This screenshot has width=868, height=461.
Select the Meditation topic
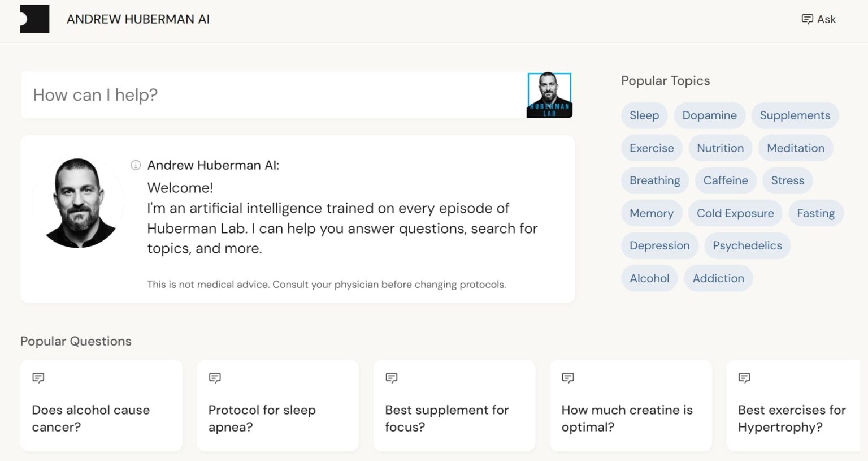(x=795, y=148)
